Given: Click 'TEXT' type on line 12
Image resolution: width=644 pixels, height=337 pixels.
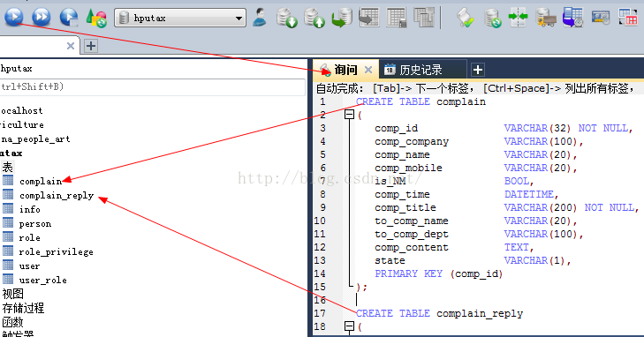Looking at the screenshot, I should [x=517, y=247].
